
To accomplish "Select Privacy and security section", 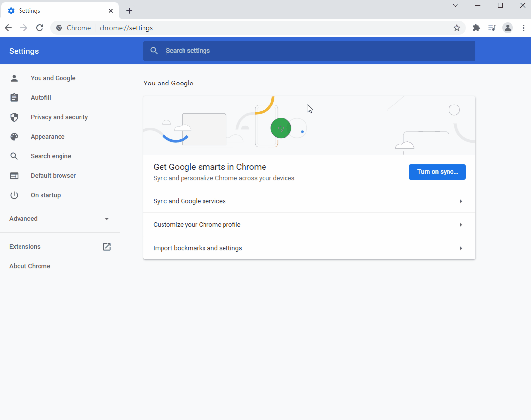I will coord(60,117).
